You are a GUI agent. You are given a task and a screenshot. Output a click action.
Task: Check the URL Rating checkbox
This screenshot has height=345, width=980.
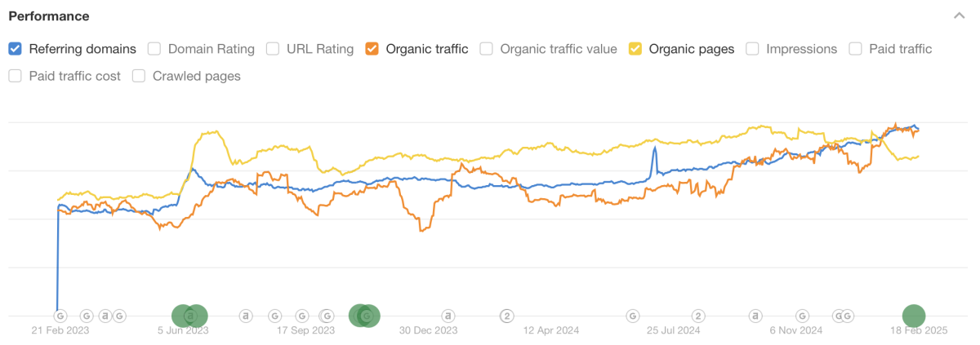click(x=273, y=49)
